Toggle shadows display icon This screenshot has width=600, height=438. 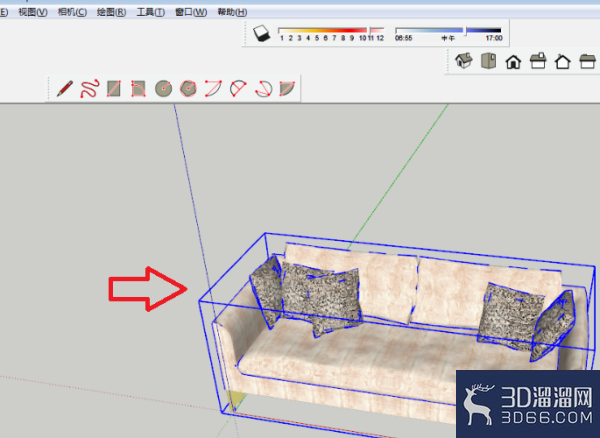click(x=262, y=33)
